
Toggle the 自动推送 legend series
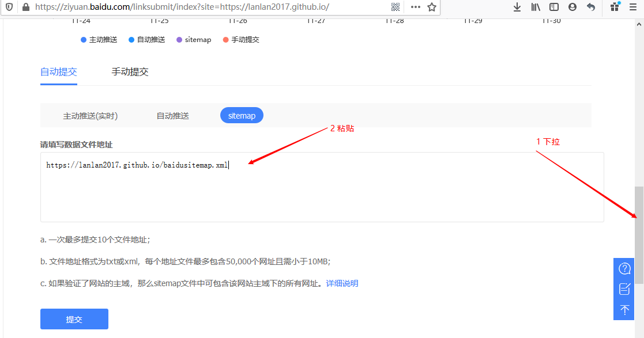click(146, 40)
